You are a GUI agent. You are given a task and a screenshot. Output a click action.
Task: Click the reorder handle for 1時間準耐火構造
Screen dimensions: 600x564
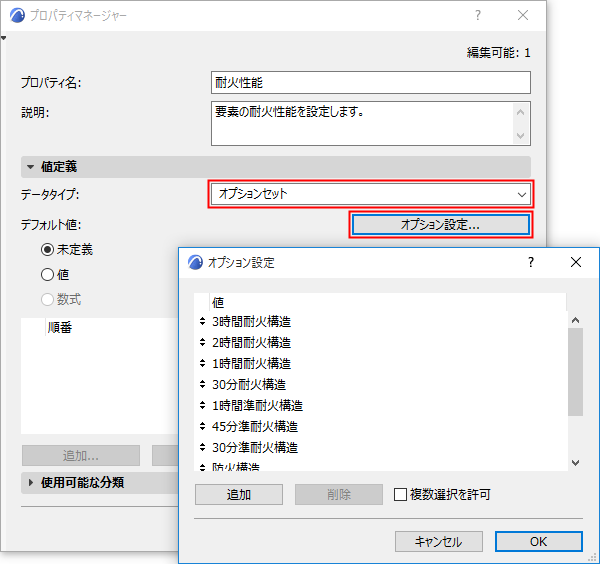point(202,405)
